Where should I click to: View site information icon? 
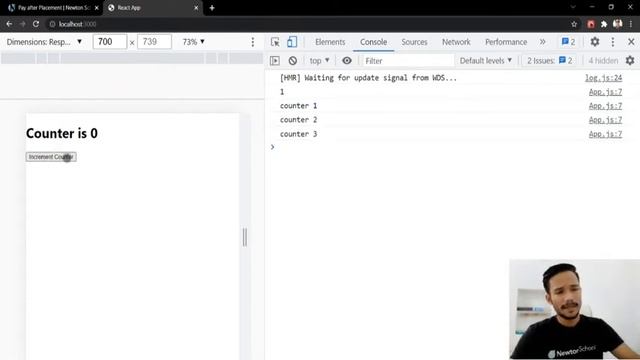click(52, 24)
